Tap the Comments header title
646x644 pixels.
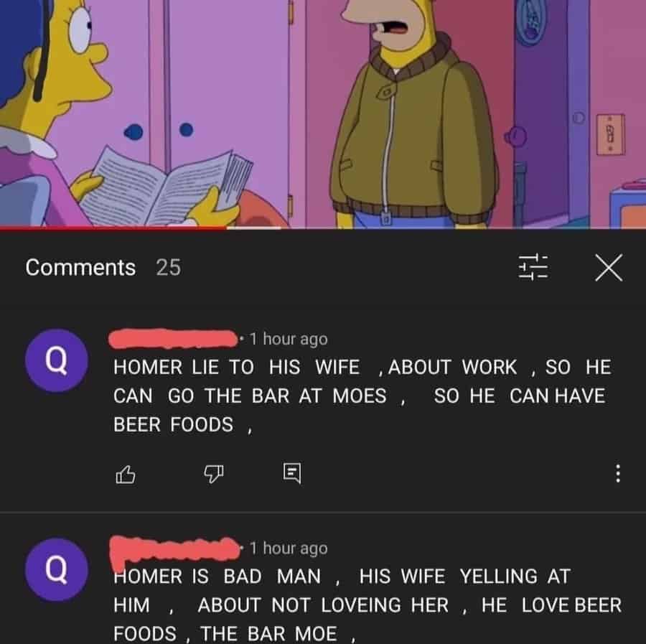coord(80,267)
